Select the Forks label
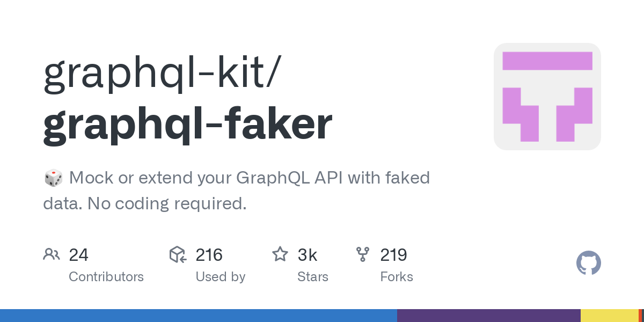The height and width of the screenshot is (322, 644). click(397, 277)
